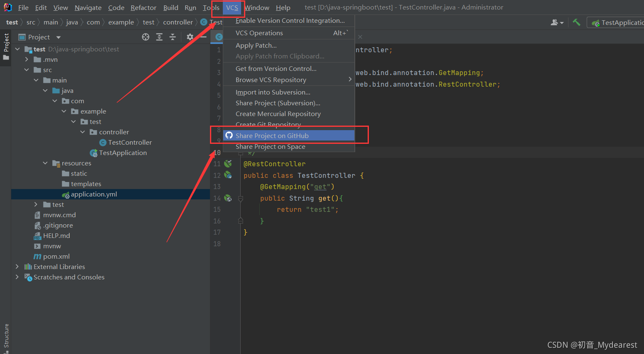Screen dimensions: 644x354
Task: Click the controller breadcrumb in navigation bar
Action: pos(178,22)
